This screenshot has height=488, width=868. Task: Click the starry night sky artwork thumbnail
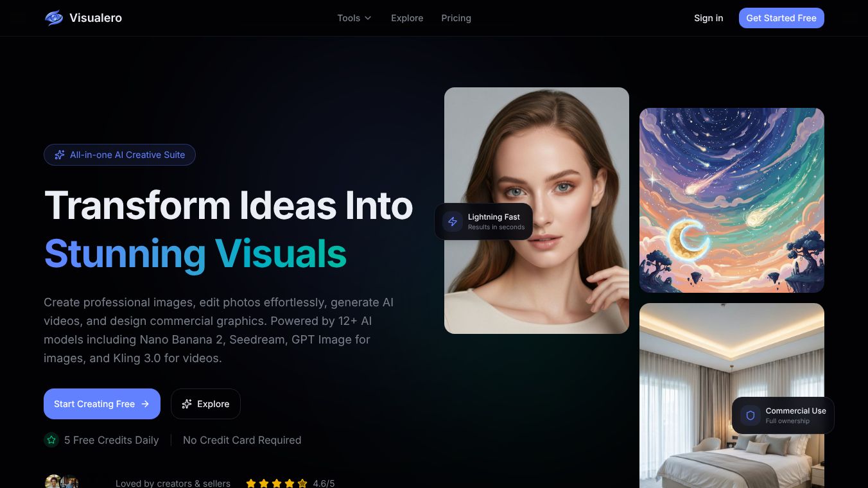[731, 200]
